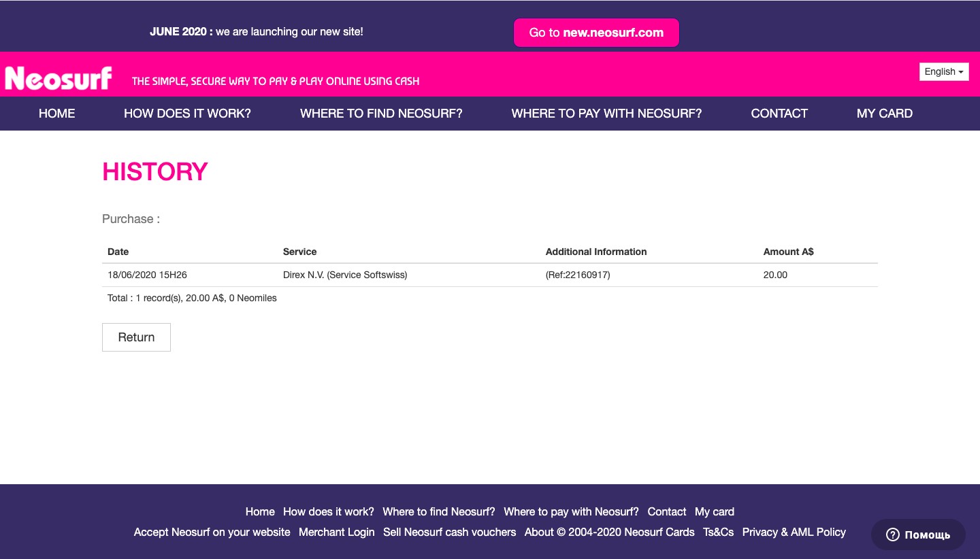The height and width of the screenshot is (559, 980).
Task: Click the HISTORY page heading
Action: coord(154,172)
